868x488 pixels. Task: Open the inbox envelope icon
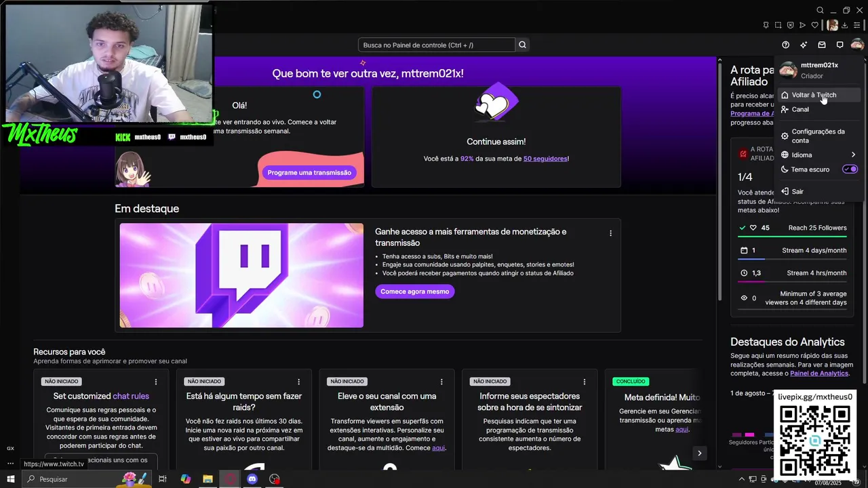tap(822, 45)
